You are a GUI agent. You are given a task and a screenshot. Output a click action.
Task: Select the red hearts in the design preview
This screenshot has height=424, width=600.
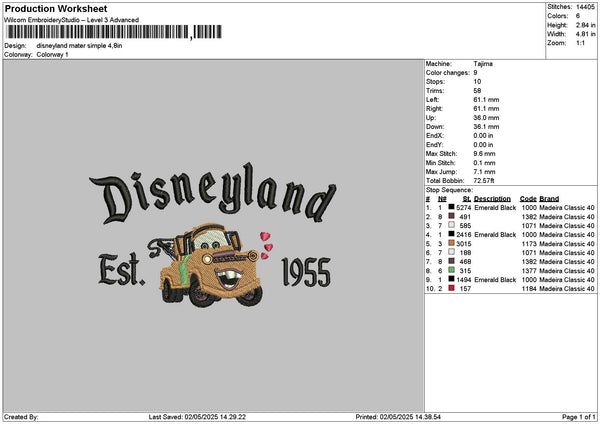[x=266, y=246]
